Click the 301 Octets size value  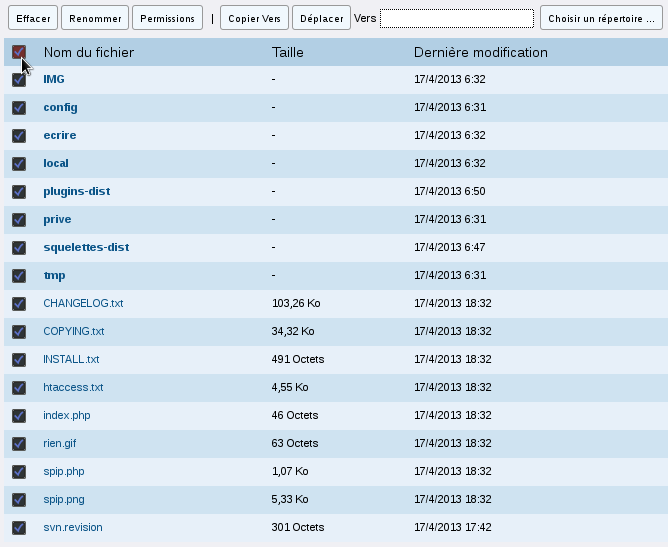[x=298, y=527]
